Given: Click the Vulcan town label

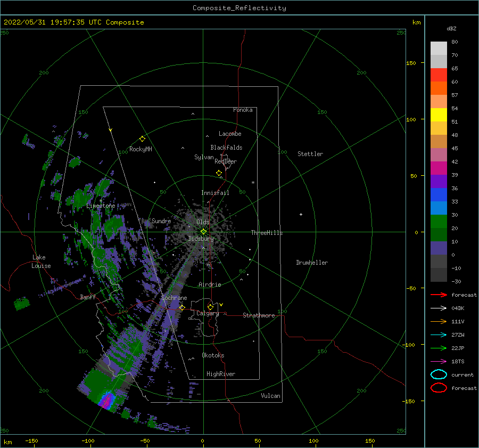Looking at the screenshot, I should [x=271, y=396].
